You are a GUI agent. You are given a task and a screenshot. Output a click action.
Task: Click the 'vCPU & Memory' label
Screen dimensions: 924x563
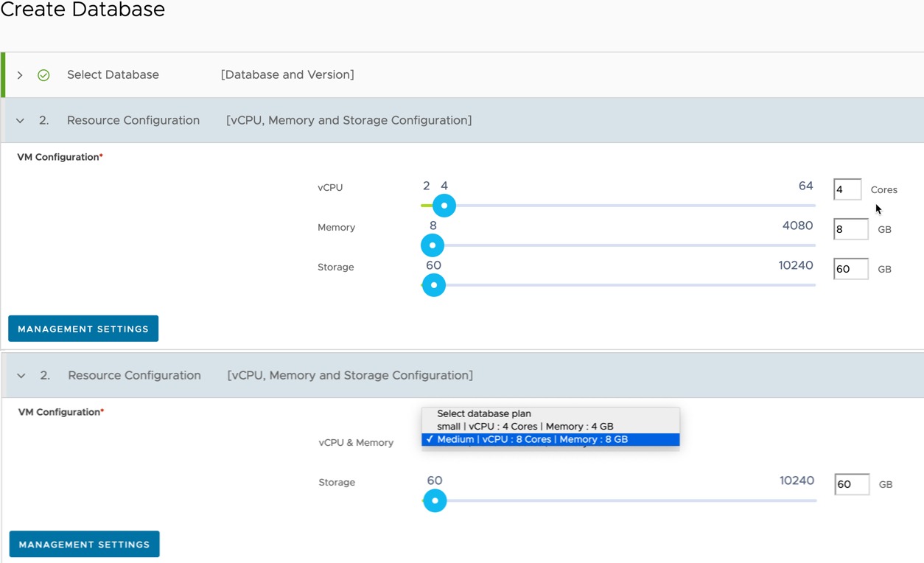click(x=356, y=443)
